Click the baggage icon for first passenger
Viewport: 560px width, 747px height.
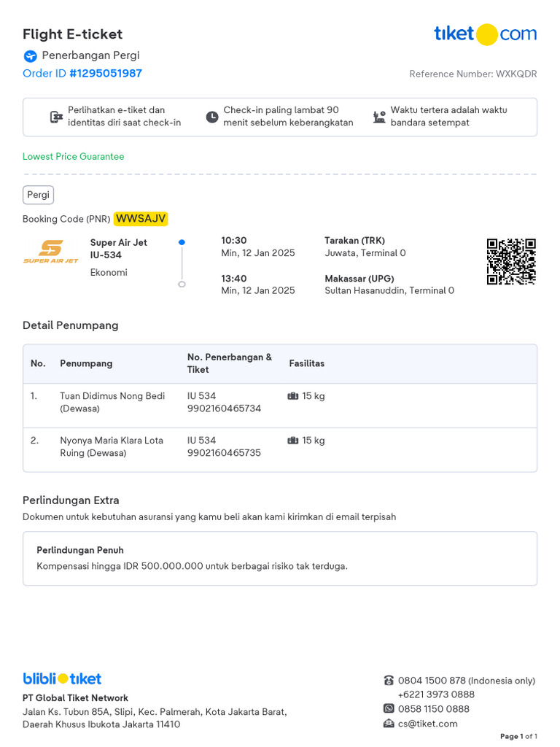[x=293, y=396]
